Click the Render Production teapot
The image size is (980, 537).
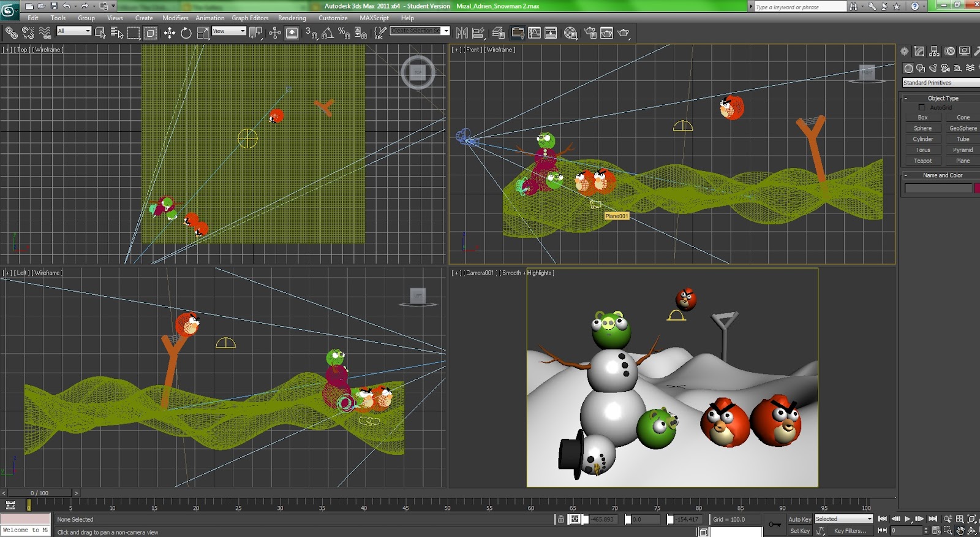tap(624, 32)
